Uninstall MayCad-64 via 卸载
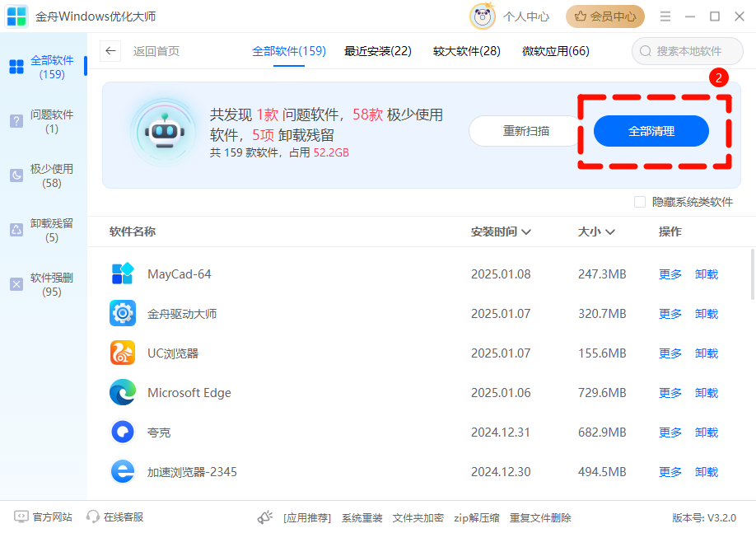The image size is (756, 533). (x=707, y=274)
